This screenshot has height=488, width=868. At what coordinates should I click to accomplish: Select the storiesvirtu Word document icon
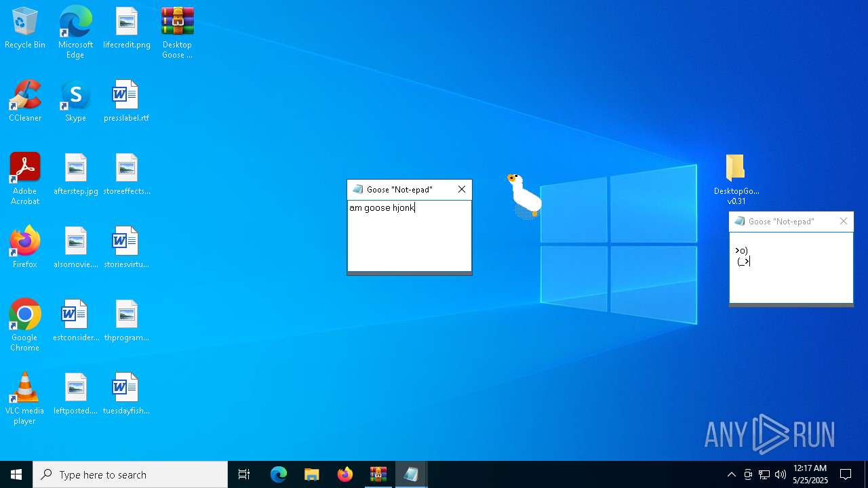pos(127,248)
